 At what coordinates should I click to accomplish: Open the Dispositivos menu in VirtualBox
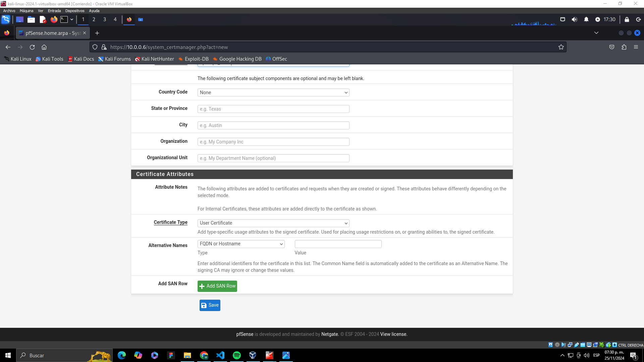pyautogui.click(x=74, y=11)
